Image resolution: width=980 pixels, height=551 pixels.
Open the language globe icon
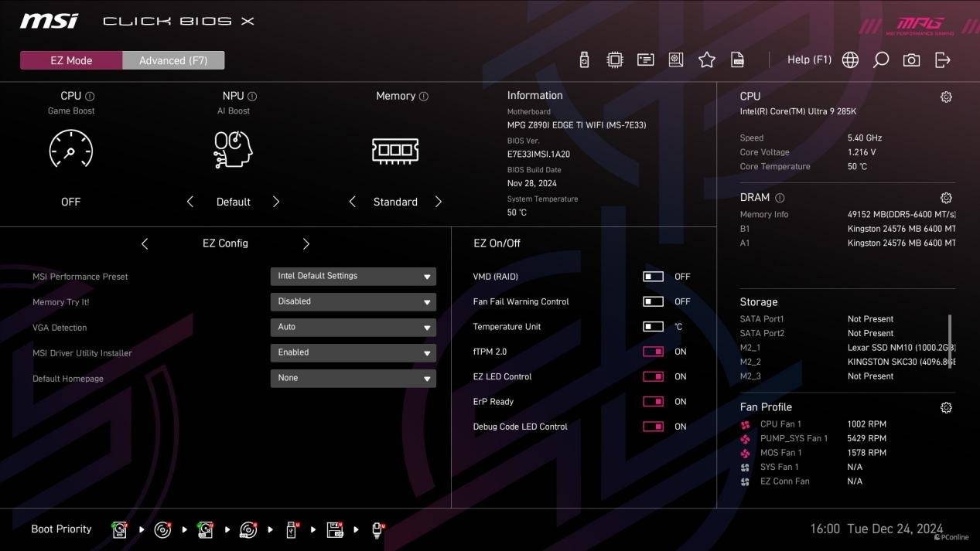[850, 60]
